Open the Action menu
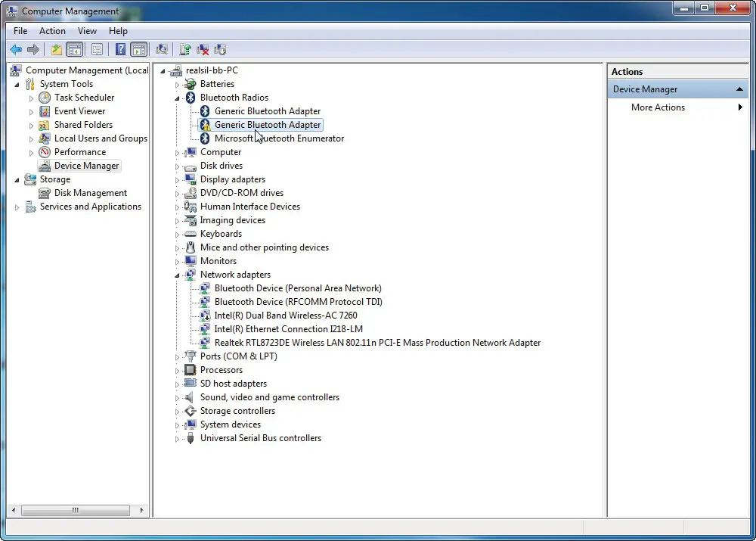Viewport: 756px width, 541px height. click(x=52, y=31)
